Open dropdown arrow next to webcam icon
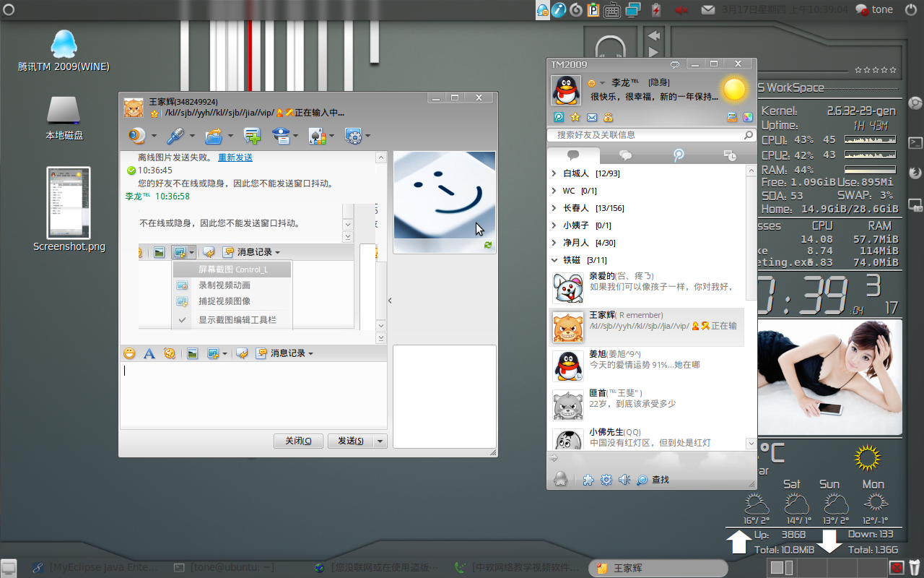This screenshot has height=578, width=924. coord(154,136)
